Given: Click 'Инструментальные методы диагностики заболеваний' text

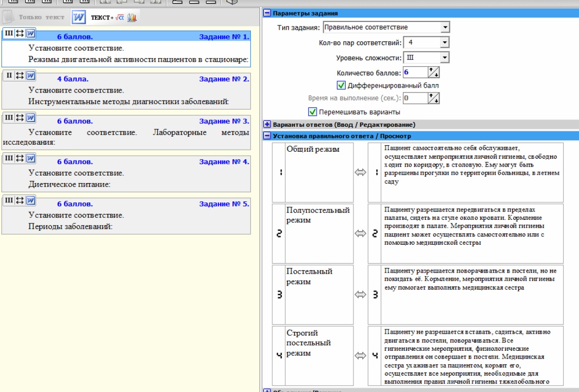Looking at the screenshot, I should (x=128, y=101).
